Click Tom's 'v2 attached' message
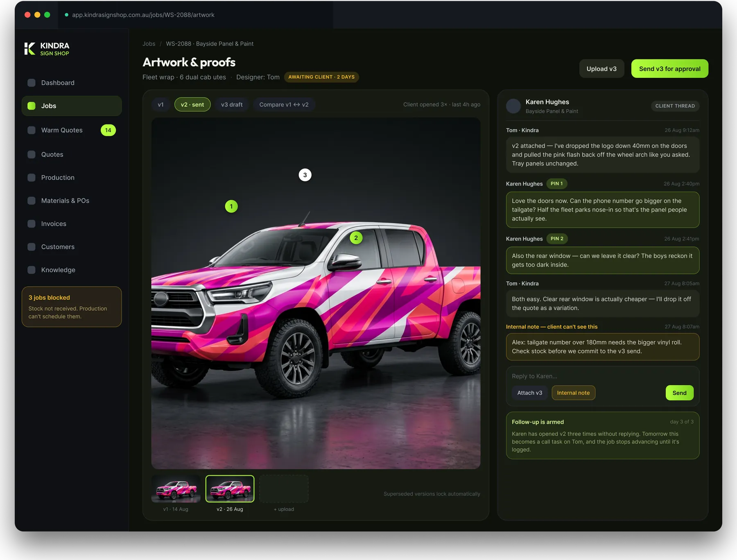The height and width of the screenshot is (560, 737). click(x=603, y=155)
